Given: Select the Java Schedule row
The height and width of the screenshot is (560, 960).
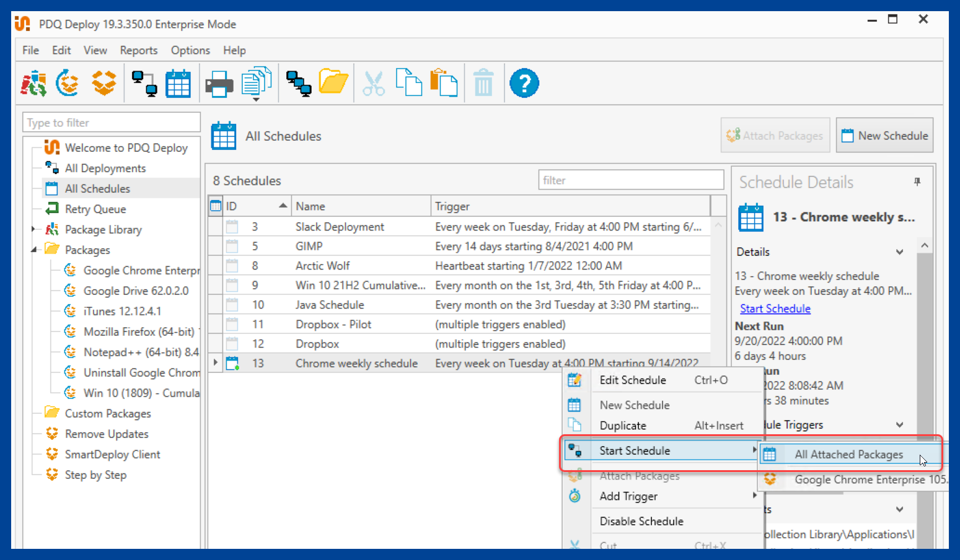Looking at the screenshot, I should (459, 305).
